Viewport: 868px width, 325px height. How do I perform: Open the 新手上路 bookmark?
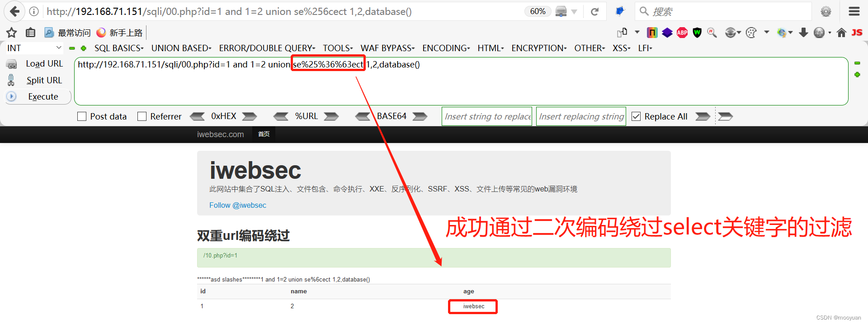click(x=120, y=33)
